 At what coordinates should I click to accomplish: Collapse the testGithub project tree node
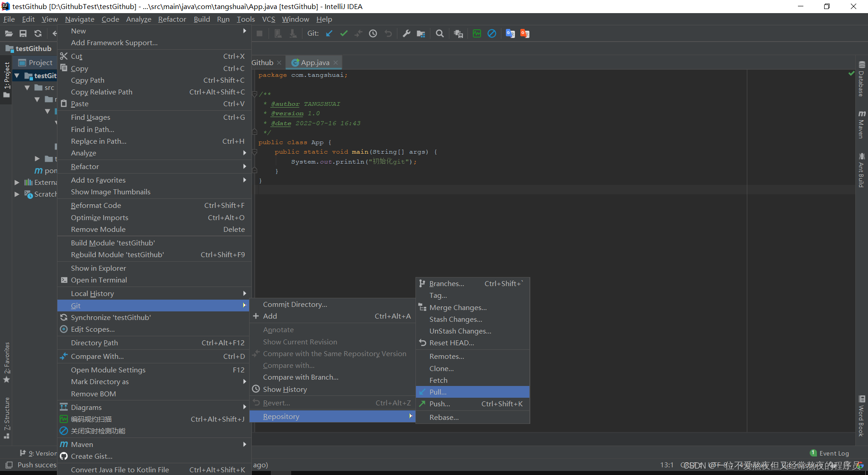click(17, 75)
